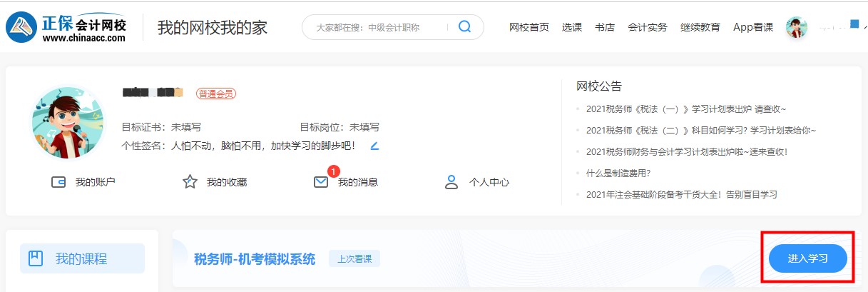The width and height of the screenshot is (868, 292).
Task: Go to 选课 in the navigation
Action: [572, 27]
